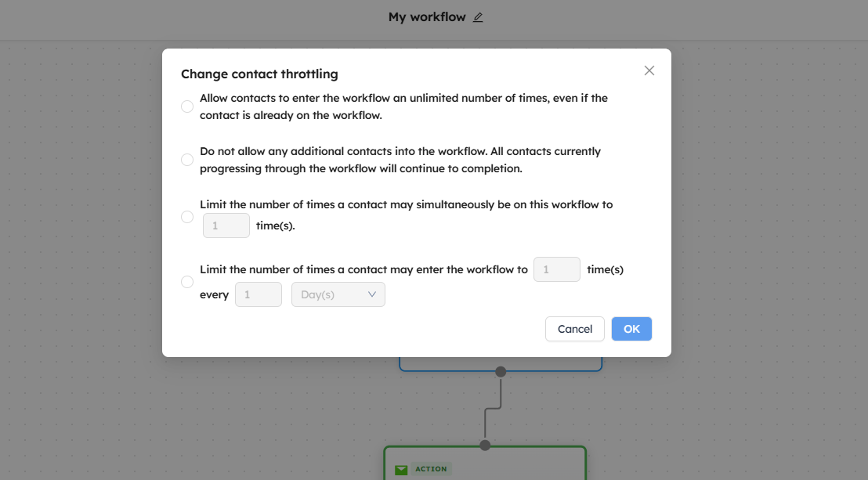Click the connector dot atop the green Action node
The height and width of the screenshot is (480, 868).
point(485,445)
